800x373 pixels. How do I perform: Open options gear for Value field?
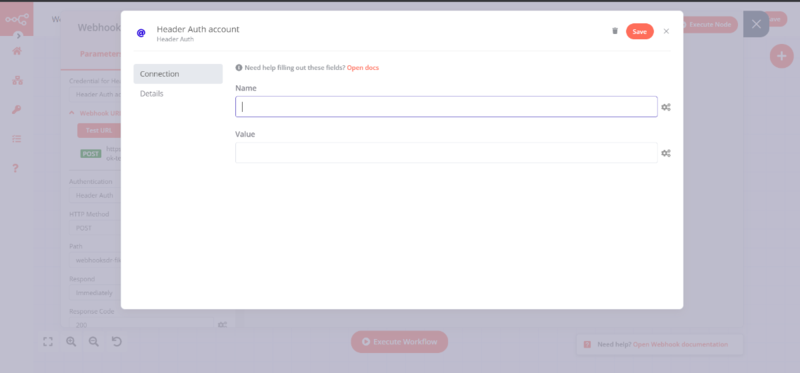666,153
